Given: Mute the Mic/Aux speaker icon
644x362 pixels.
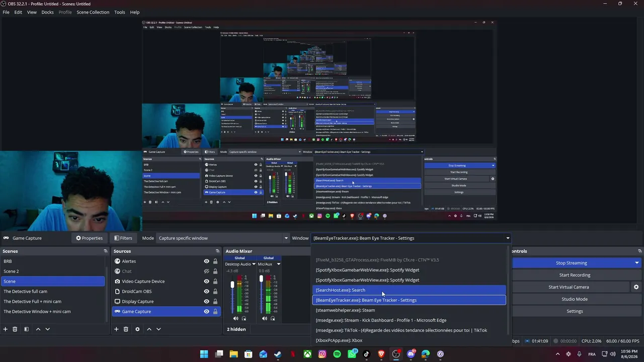Looking at the screenshot, I should 265,318.
